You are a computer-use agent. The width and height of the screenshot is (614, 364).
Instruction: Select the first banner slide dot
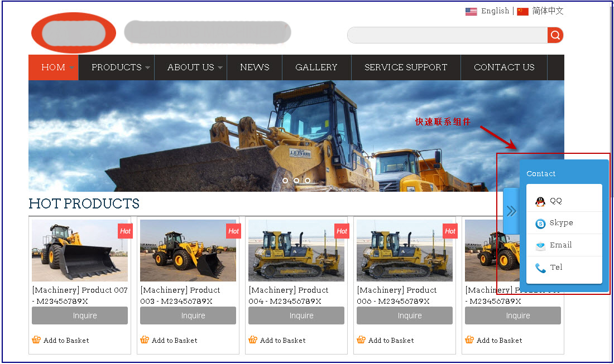click(285, 181)
